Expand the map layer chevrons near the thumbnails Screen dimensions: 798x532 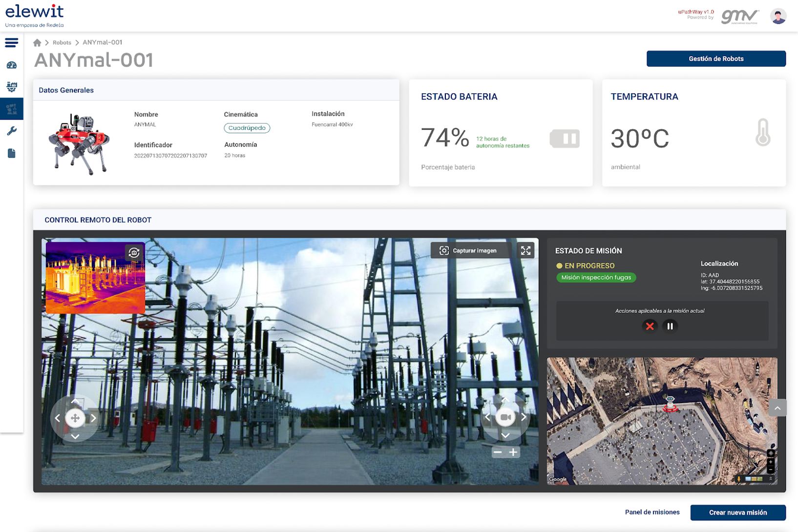[771, 479]
